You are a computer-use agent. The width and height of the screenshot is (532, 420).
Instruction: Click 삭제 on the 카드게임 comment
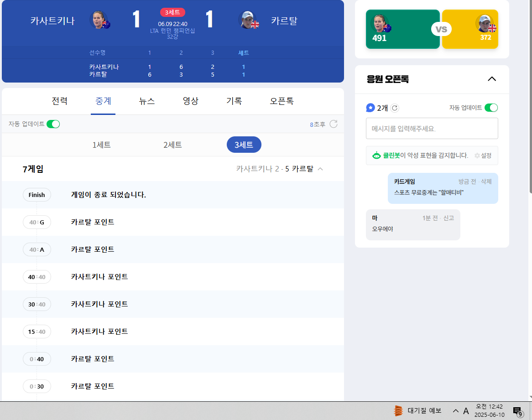[x=486, y=181]
